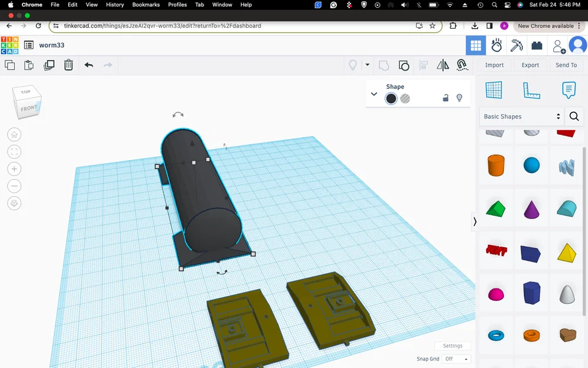Image resolution: width=588 pixels, height=368 pixels.
Task: Select the Ruler tool
Action: 532,91
